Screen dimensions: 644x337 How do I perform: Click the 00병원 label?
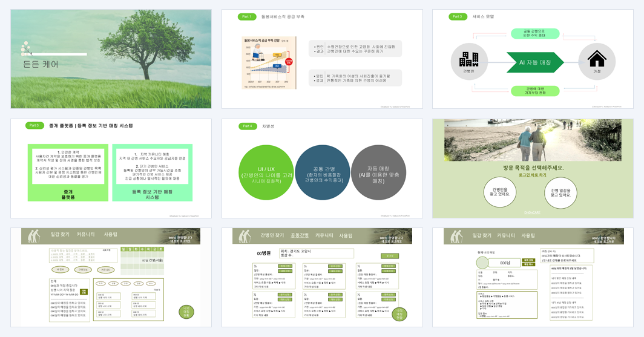tap(264, 254)
